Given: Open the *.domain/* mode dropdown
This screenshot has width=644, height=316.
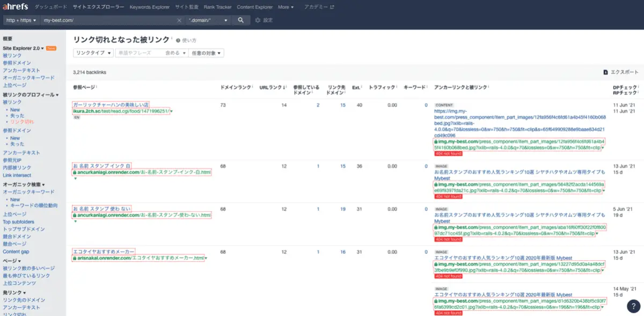Looking at the screenshot, I should point(208,20).
